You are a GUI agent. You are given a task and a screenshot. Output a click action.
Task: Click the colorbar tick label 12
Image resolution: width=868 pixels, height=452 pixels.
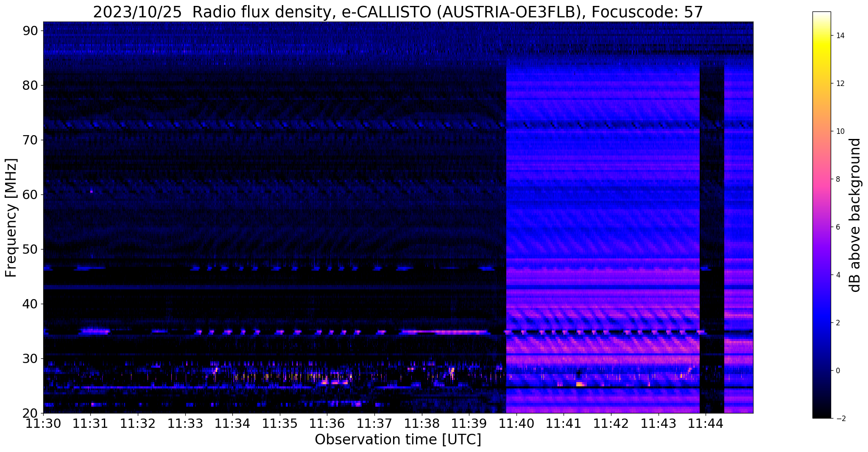click(839, 83)
